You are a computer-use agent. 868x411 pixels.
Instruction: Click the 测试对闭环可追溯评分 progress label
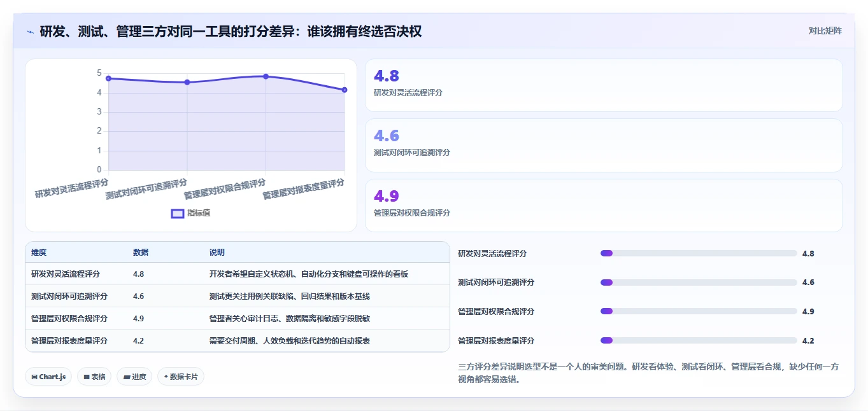[496, 282]
